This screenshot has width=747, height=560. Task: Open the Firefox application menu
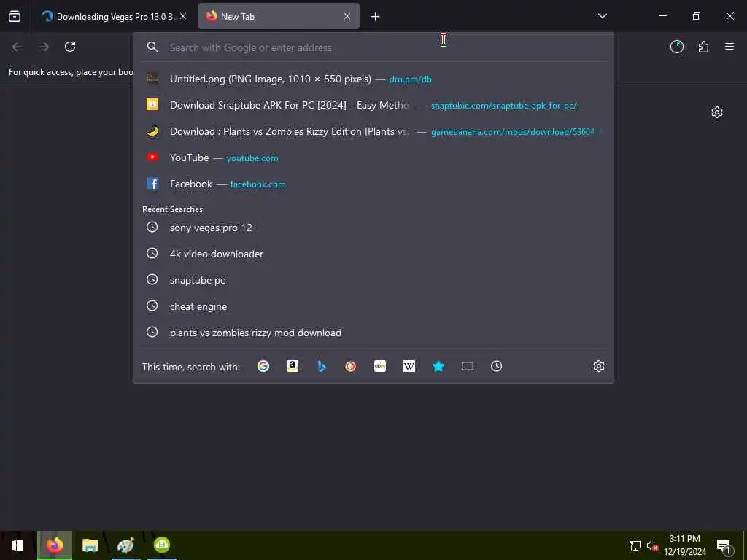[729, 47]
